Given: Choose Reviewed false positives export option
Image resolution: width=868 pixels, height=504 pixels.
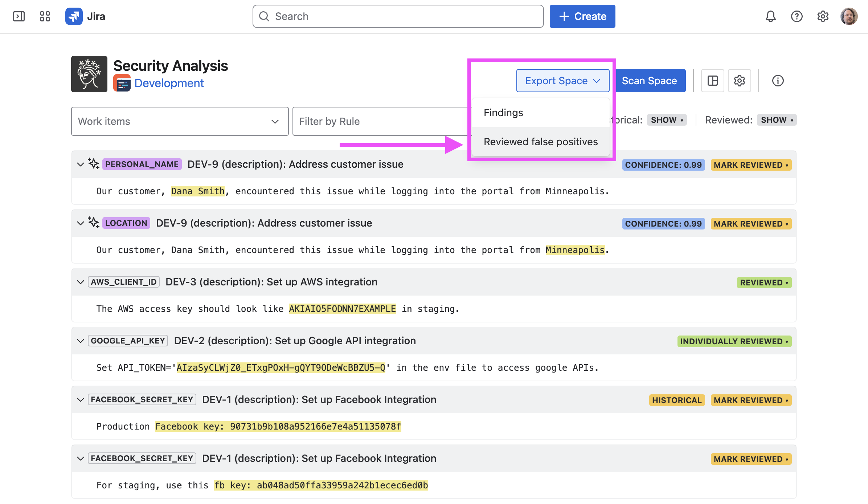Looking at the screenshot, I should [541, 142].
